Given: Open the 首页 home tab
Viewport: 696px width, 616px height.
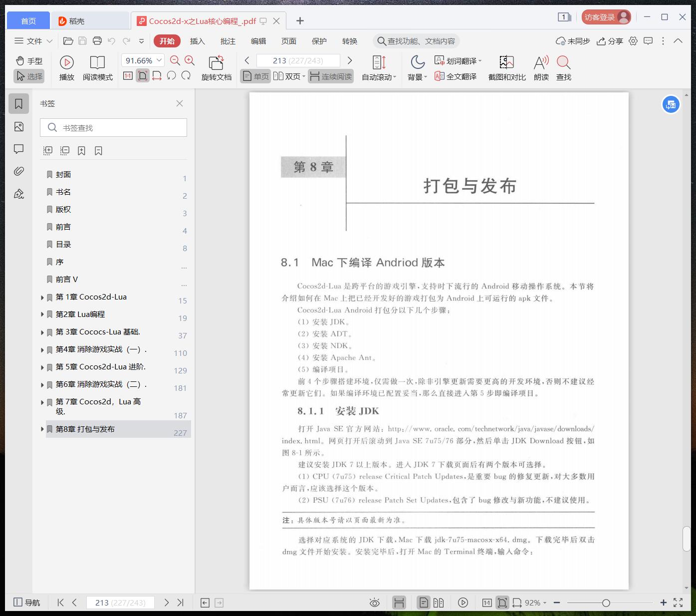Looking at the screenshot, I should [28, 20].
